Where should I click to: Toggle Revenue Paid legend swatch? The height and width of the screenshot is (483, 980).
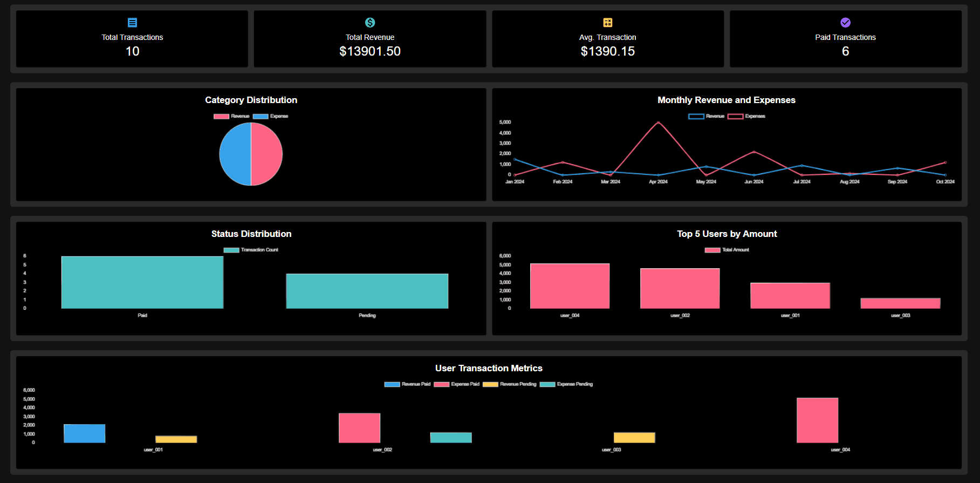[392, 384]
